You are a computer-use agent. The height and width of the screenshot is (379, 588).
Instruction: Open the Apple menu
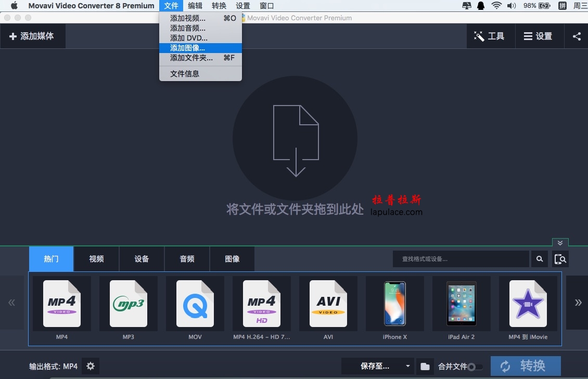click(x=14, y=6)
